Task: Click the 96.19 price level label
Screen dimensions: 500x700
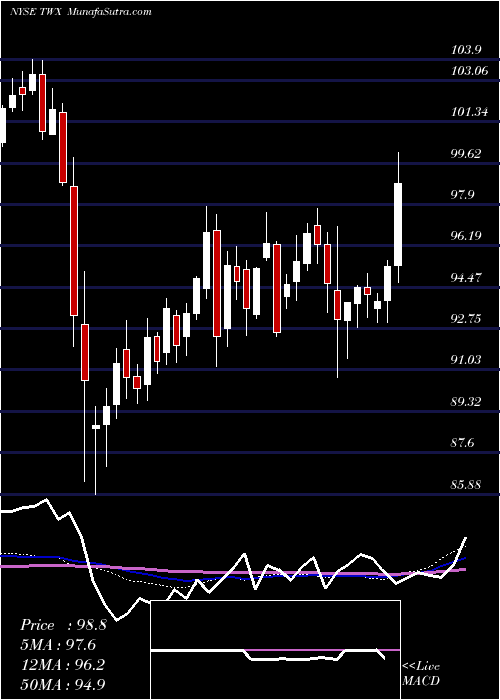Action: tap(466, 236)
